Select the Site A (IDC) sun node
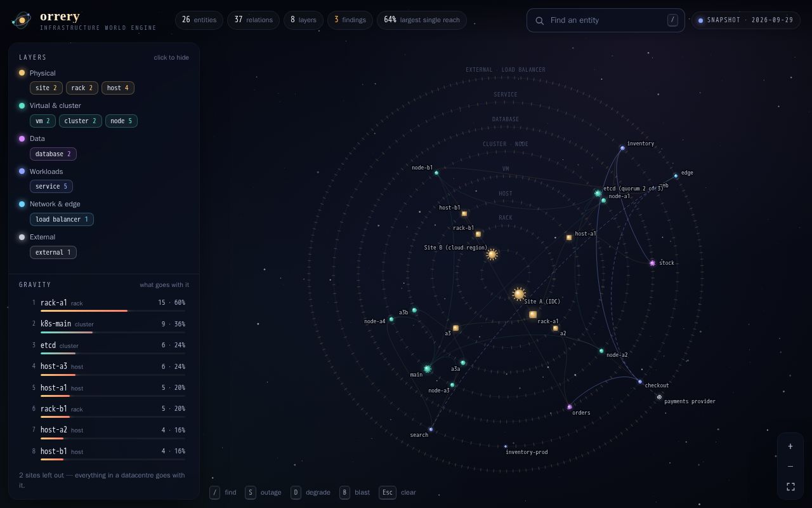The image size is (812, 508). pos(519,294)
